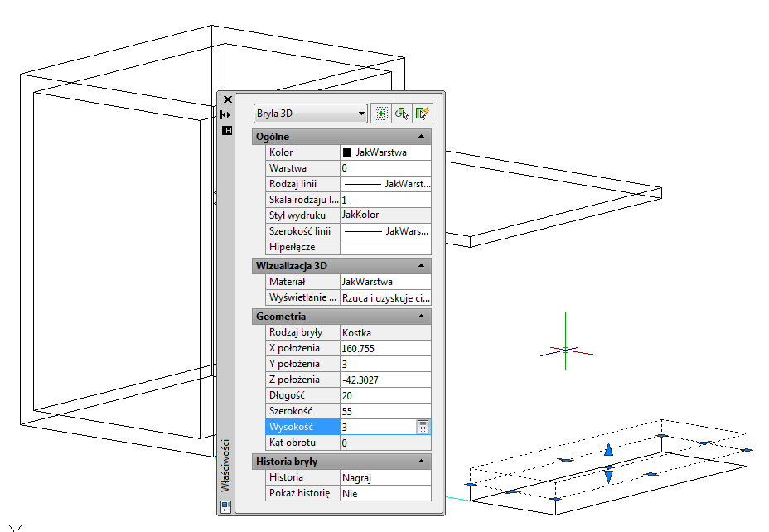Click the Rodzaj bryły Kostka value
769x532 pixels.
point(385,332)
